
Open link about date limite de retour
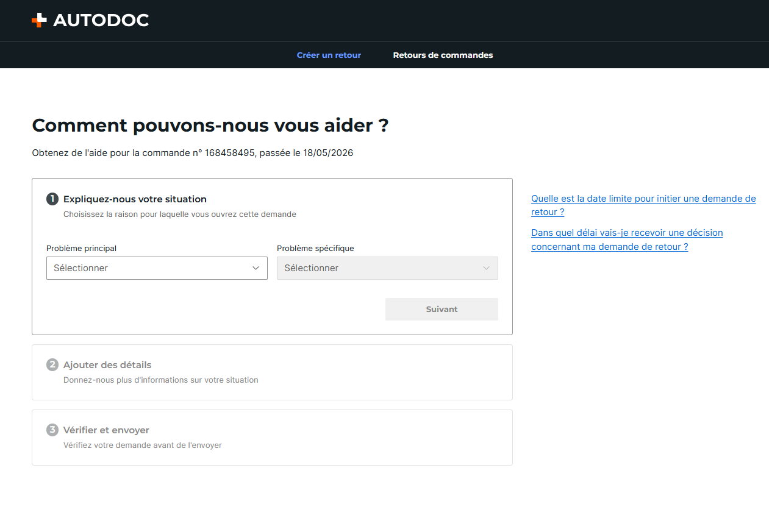[643, 205]
